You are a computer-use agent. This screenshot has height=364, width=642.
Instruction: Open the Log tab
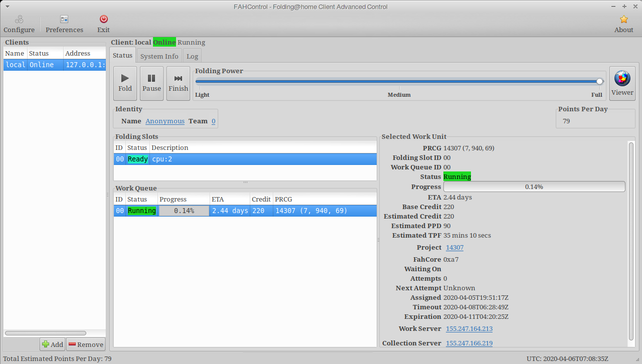coord(193,56)
